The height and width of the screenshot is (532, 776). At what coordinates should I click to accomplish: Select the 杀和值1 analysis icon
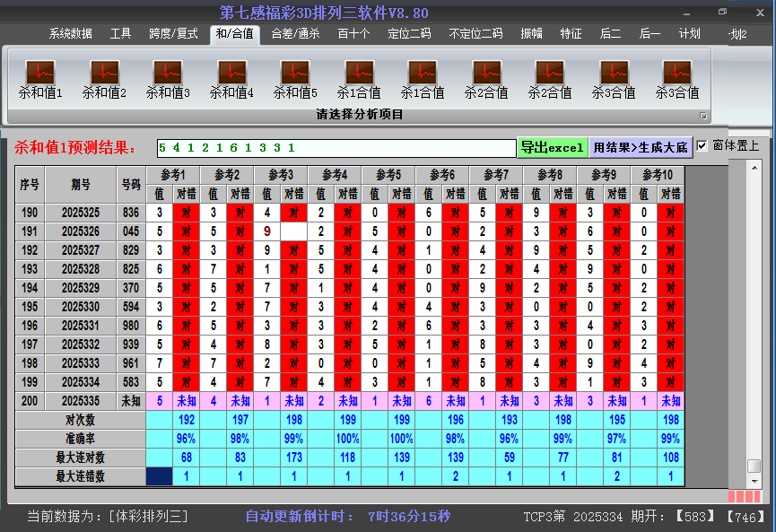tap(40, 73)
